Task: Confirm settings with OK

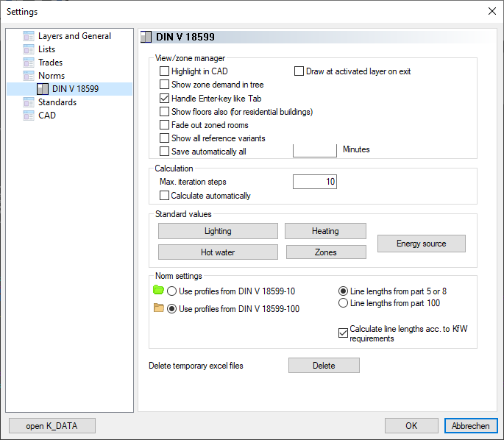Action: pos(411,426)
